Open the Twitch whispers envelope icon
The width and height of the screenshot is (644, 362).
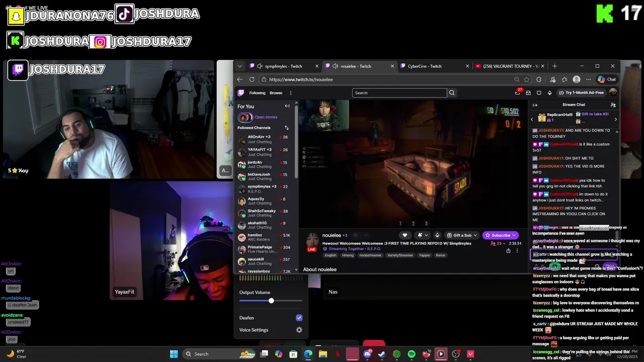point(528,93)
